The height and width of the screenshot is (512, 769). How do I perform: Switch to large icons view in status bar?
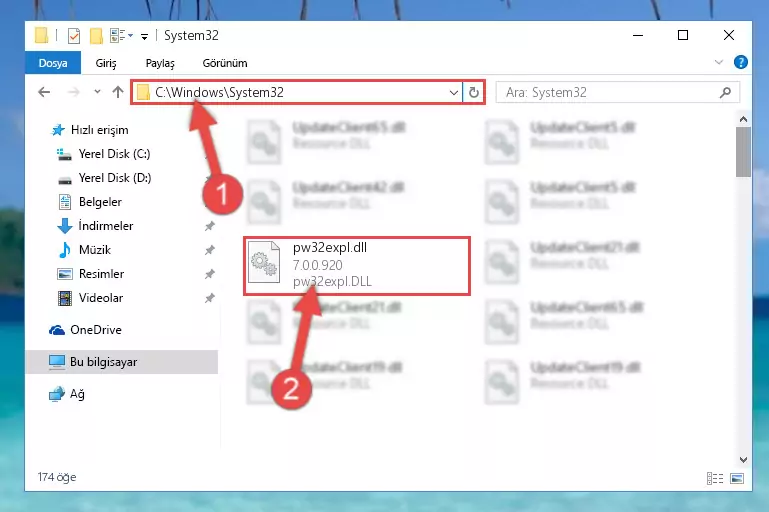[x=737, y=478]
